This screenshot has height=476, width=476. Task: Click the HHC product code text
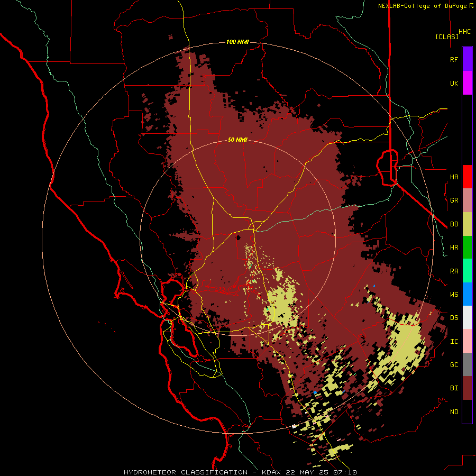tap(464, 32)
